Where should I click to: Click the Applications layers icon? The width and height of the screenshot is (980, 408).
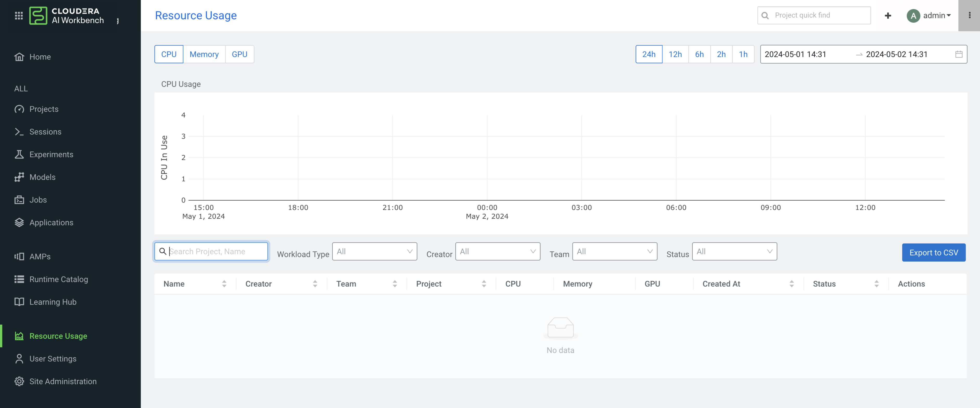point(19,222)
